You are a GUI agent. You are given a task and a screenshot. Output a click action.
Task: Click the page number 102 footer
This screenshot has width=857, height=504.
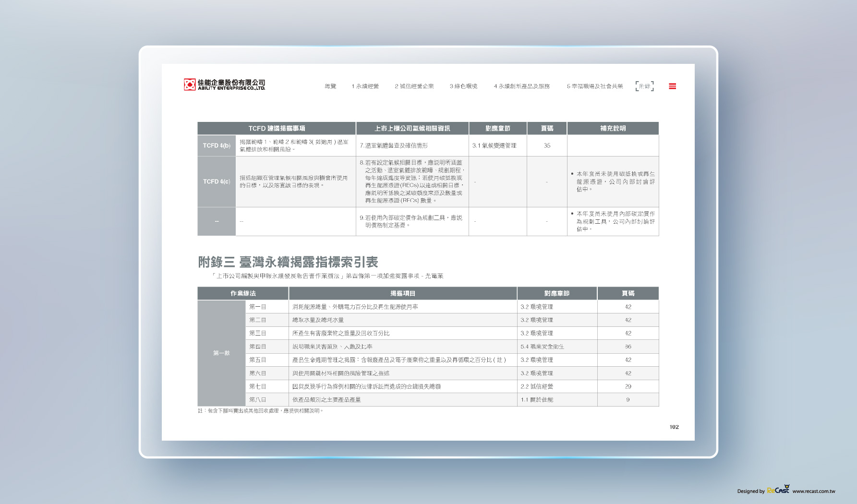[x=674, y=427]
